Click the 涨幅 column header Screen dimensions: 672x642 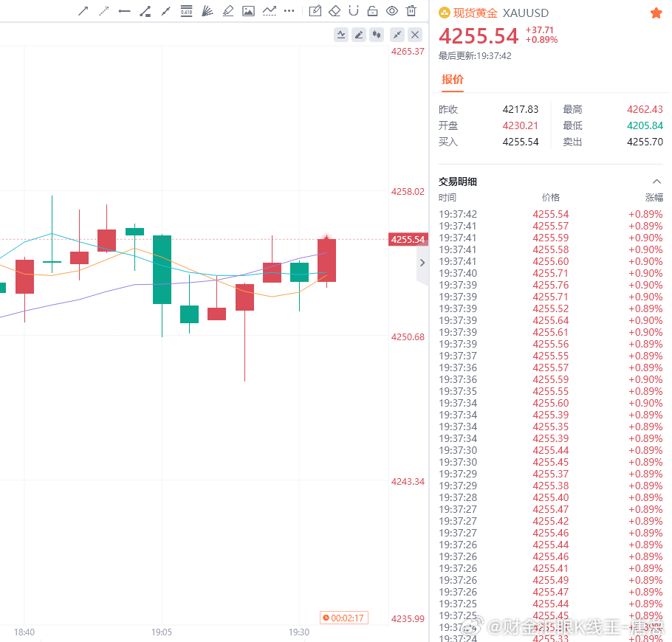point(654,198)
